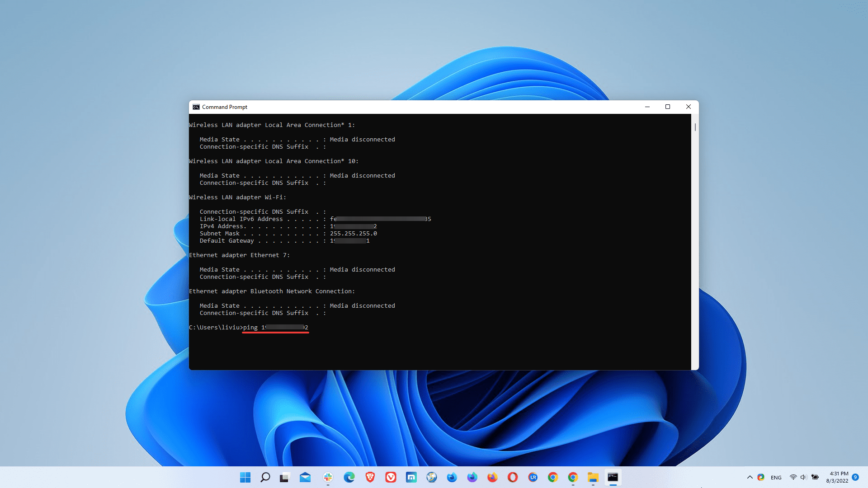The height and width of the screenshot is (488, 868).
Task: Open Task View in taskbar
Action: click(x=284, y=477)
